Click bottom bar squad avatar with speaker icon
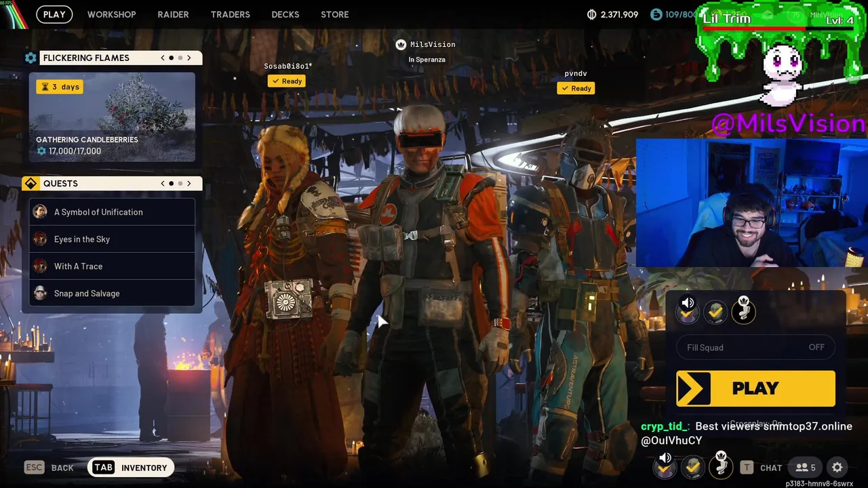The height and width of the screenshot is (488, 868). [x=665, y=466]
